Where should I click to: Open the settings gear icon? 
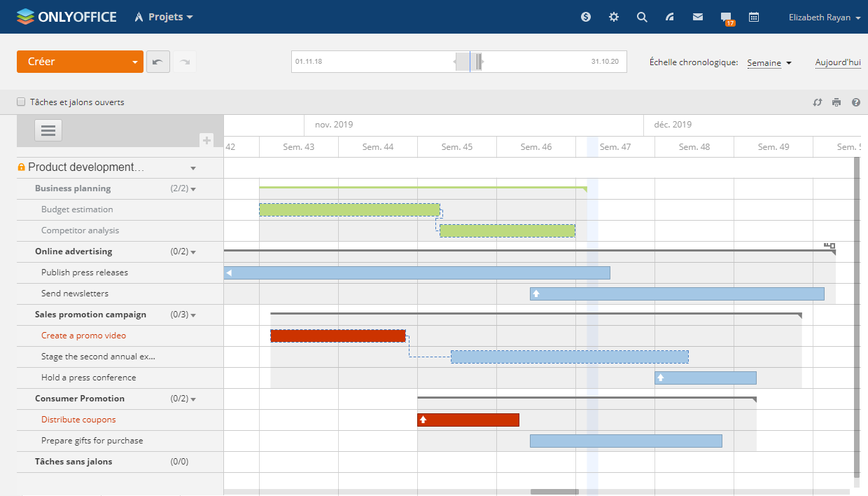pyautogui.click(x=614, y=17)
